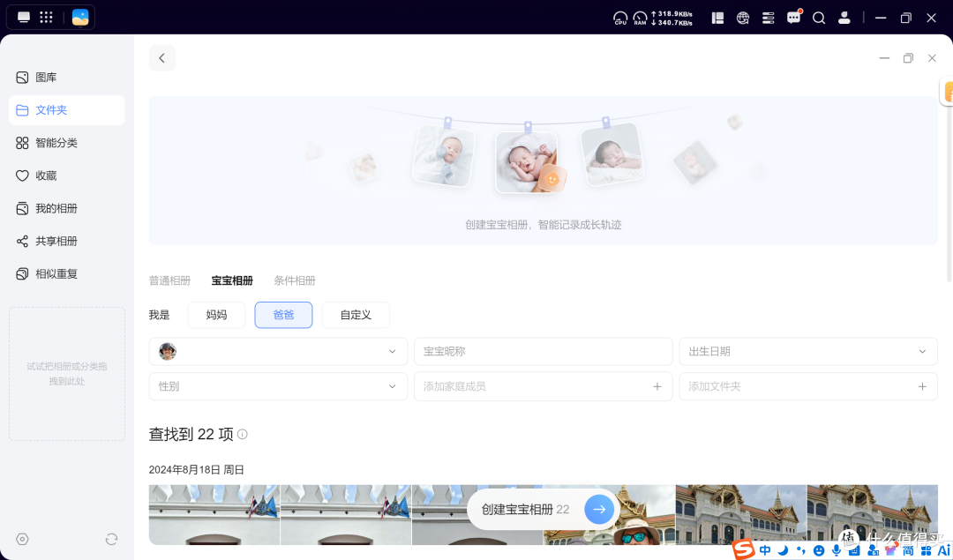Click the info icon beside 查找到 22 项

(243, 434)
